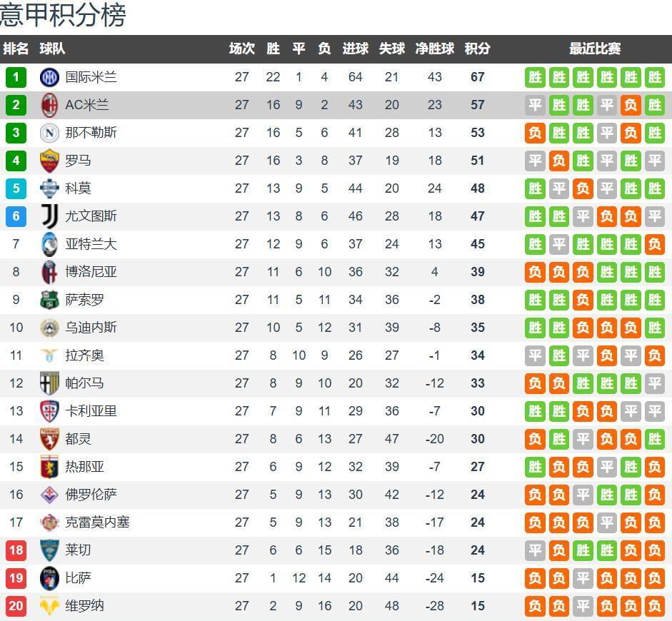Click the Napoli (那不勒斯) club crest

[x=49, y=133]
